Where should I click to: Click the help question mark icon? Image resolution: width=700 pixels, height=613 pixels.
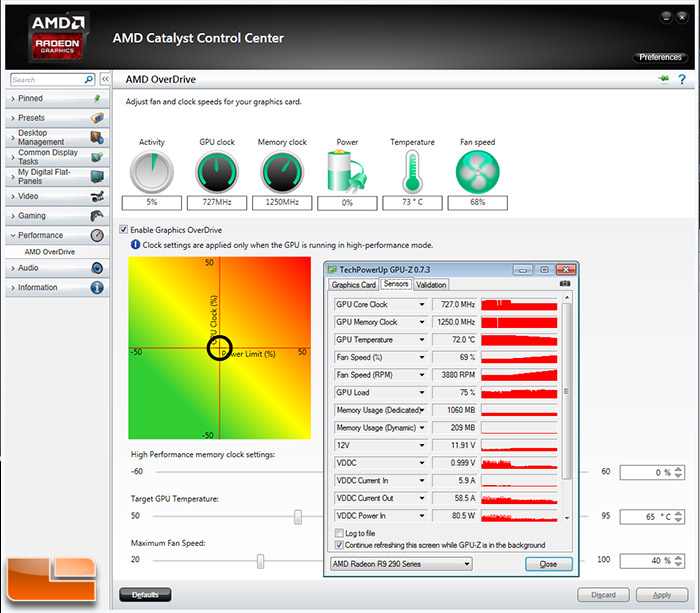[x=682, y=79]
